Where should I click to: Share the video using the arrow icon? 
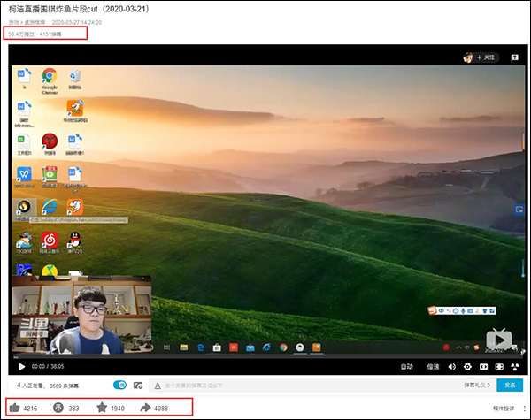click(x=145, y=408)
